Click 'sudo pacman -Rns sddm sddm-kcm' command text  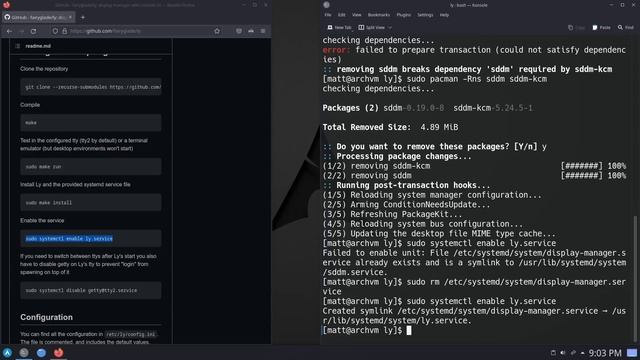coord(477,79)
